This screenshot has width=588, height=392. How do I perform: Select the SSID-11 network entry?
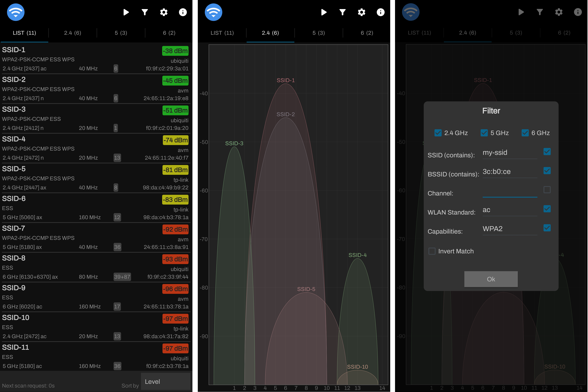coord(96,357)
